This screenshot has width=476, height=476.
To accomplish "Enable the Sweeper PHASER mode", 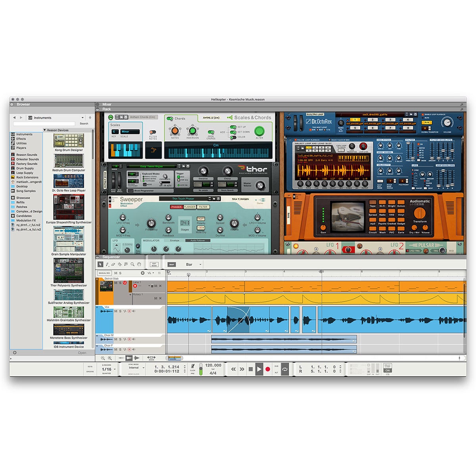I will pos(176,207).
